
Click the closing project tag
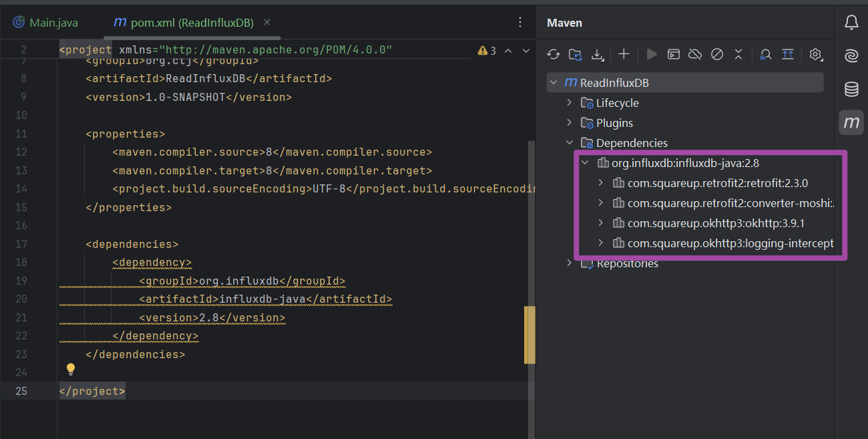(x=92, y=391)
